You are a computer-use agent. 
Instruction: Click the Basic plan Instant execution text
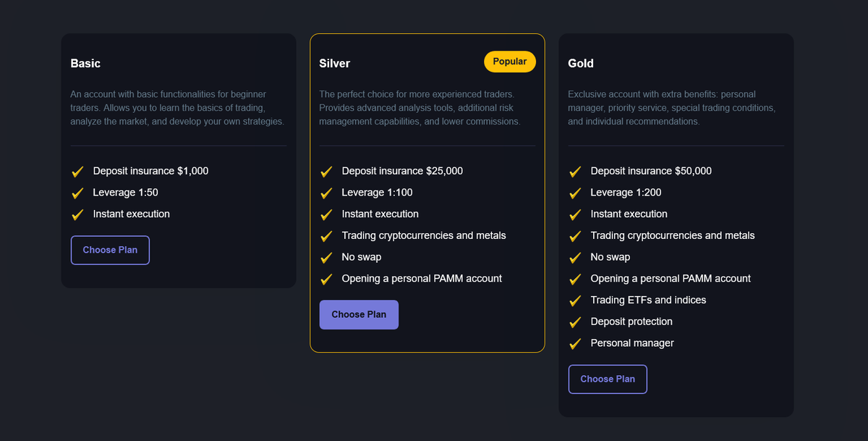coord(132,214)
